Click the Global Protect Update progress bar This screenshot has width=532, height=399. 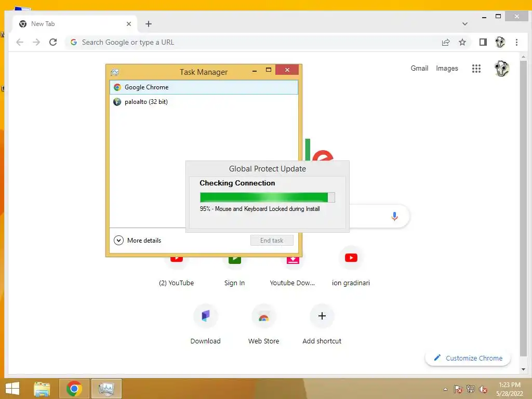pos(268,197)
